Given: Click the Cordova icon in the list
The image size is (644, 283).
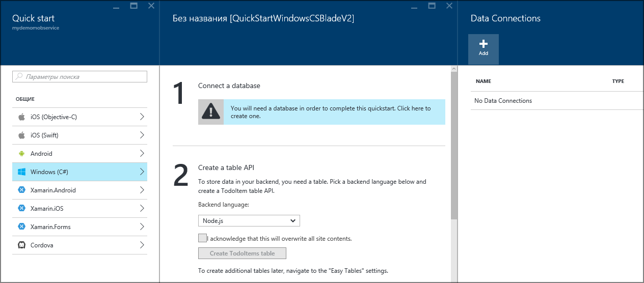Looking at the screenshot, I should (x=21, y=245).
